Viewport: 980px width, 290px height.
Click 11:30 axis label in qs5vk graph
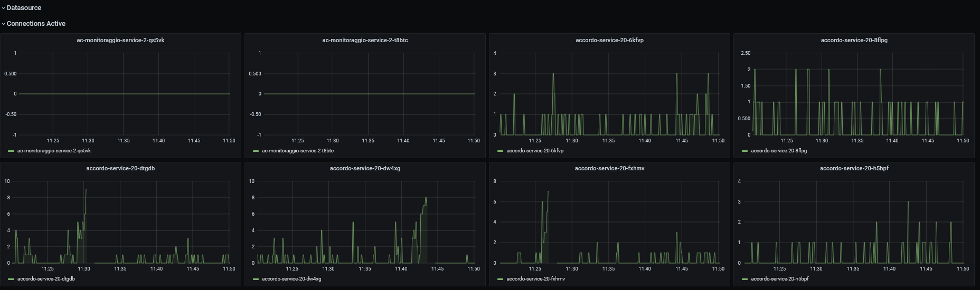click(x=88, y=141)
